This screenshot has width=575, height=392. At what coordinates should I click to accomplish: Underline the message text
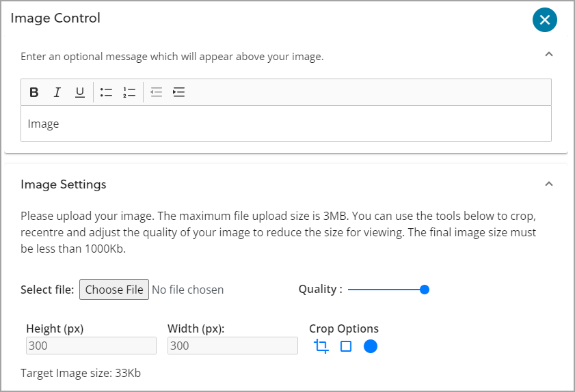click(x=80, y=92)
